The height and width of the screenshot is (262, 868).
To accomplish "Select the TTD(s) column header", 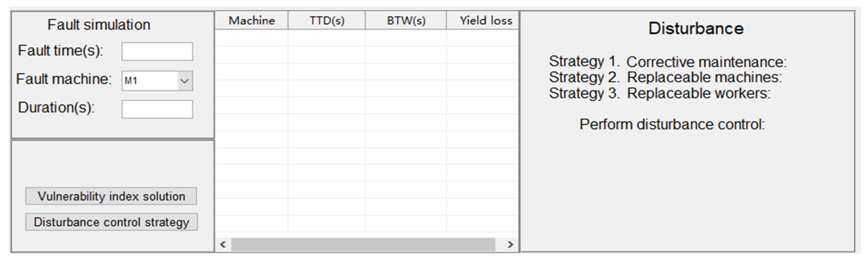I will pos(326,21).
